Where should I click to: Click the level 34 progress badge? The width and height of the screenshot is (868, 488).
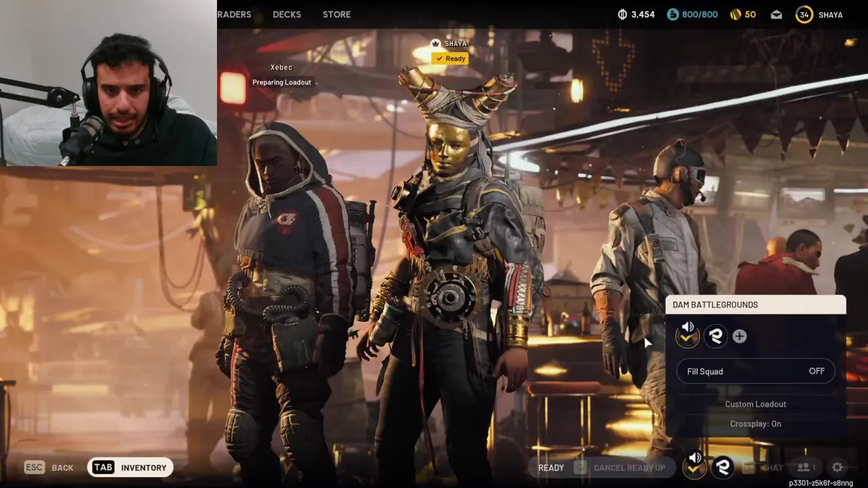(x=804, y=14)
